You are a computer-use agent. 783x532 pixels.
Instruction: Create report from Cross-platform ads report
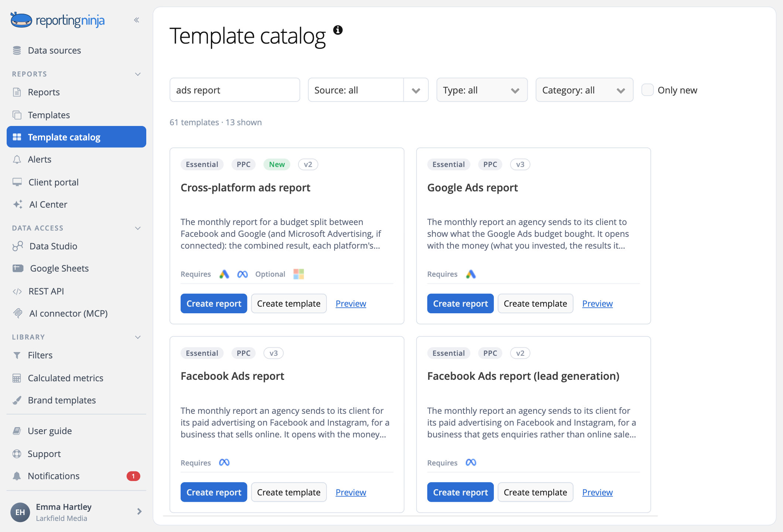click(214, 303)
